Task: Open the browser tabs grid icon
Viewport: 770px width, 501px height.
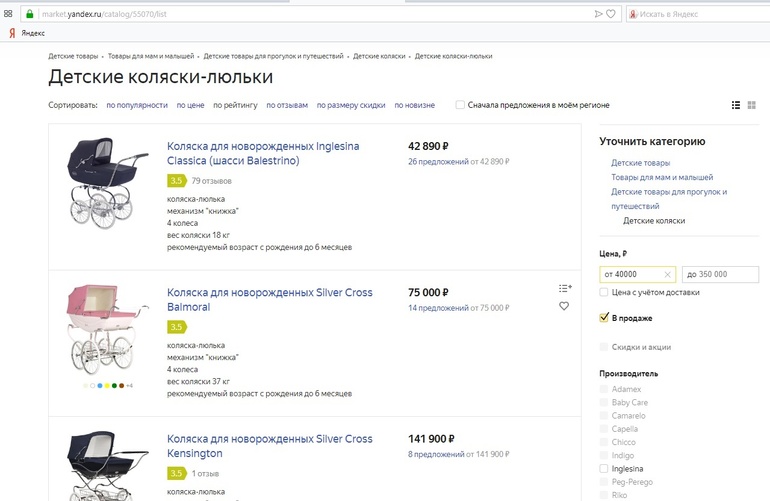Action: coord(9,14)
